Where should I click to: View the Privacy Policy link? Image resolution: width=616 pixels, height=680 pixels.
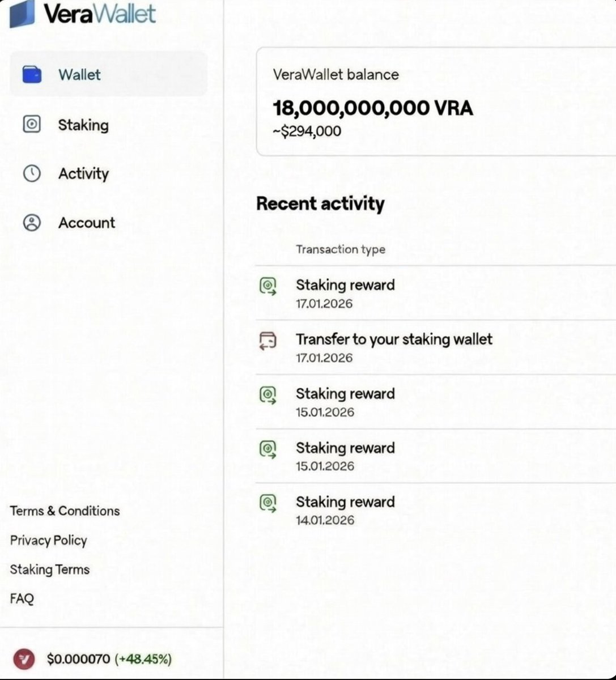[48, 541]
